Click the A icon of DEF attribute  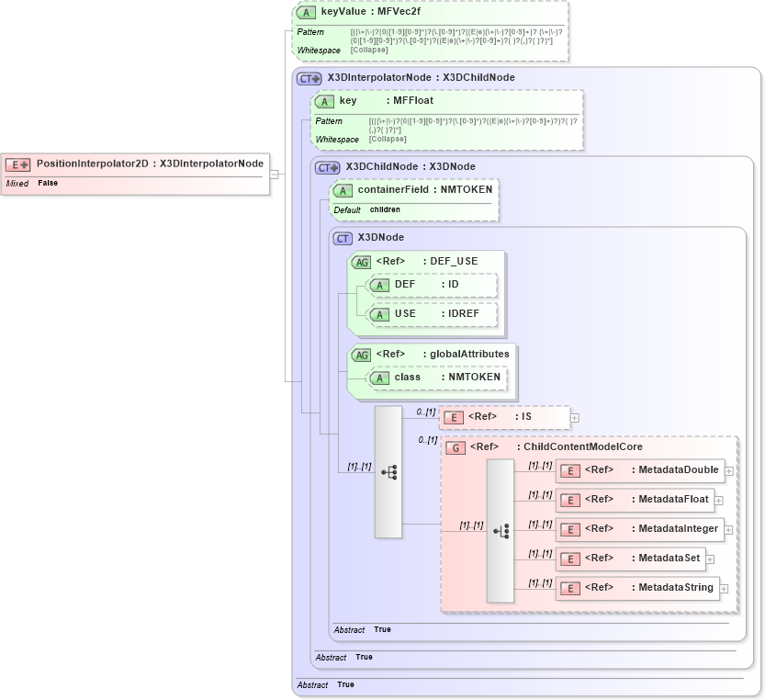click(x=379, y=286)
